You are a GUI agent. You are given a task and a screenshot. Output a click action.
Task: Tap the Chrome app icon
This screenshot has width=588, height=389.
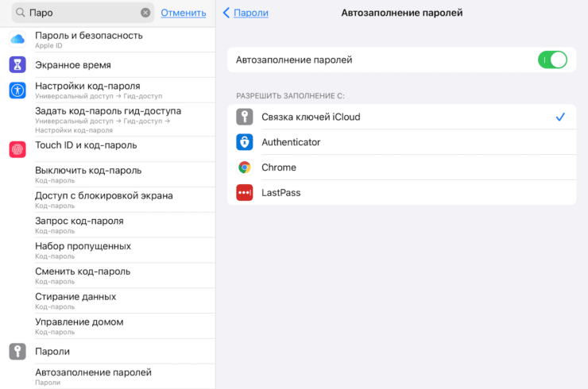pyautogui.click(x=245, y=168)
